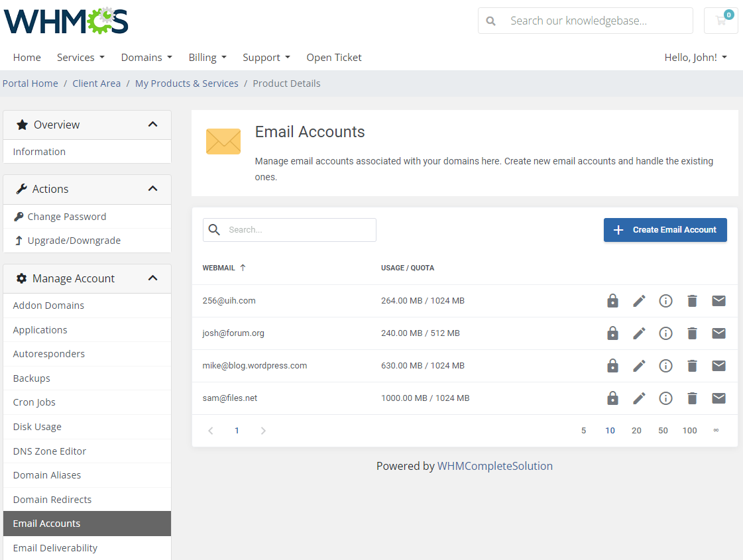Open webmail envelope for josh@forum.org
This screenshot has width=743, height=560.
coord(719,333)
